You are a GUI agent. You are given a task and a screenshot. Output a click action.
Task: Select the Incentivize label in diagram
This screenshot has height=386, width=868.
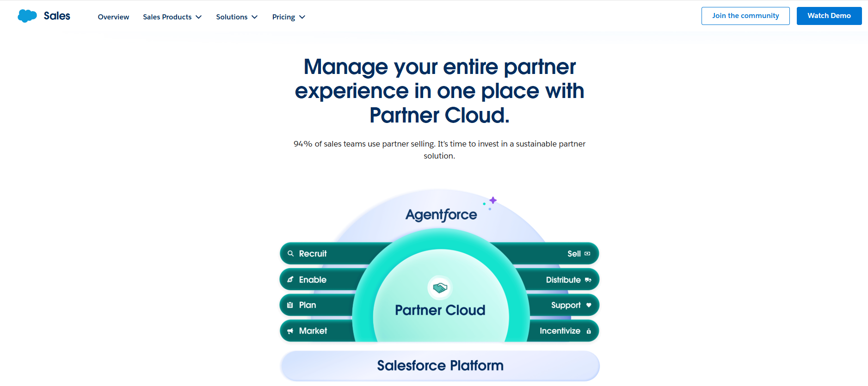(560, 331)
